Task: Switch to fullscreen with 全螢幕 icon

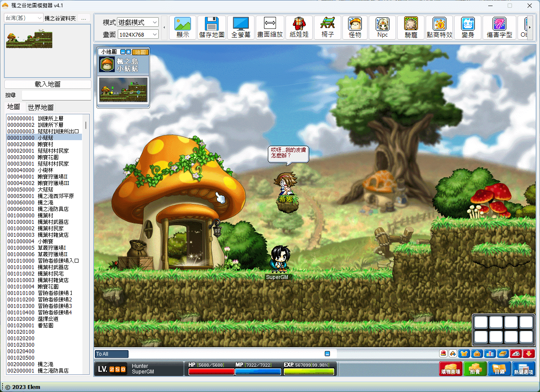Action: click(x=241, y=28)
